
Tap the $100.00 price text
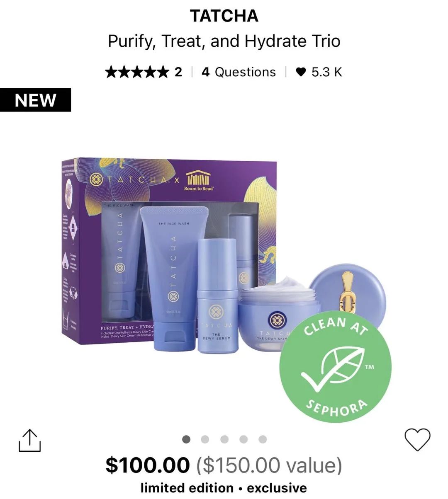pos(148,465)
